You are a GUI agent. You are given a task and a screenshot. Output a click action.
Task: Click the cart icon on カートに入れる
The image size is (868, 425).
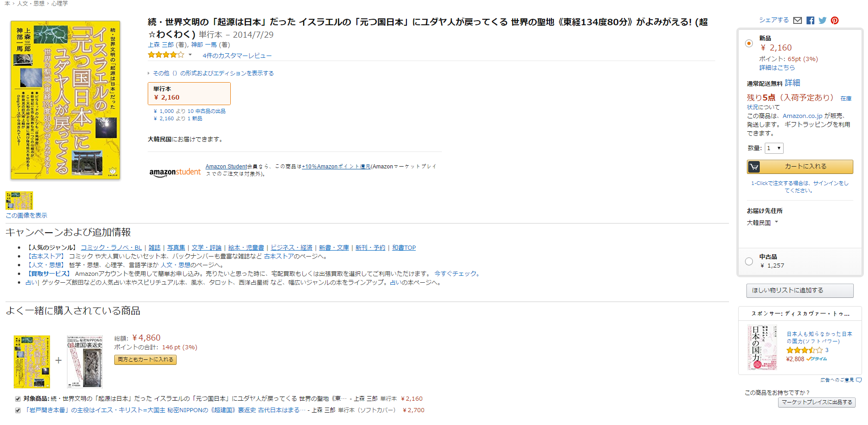(x=754, y=167)
